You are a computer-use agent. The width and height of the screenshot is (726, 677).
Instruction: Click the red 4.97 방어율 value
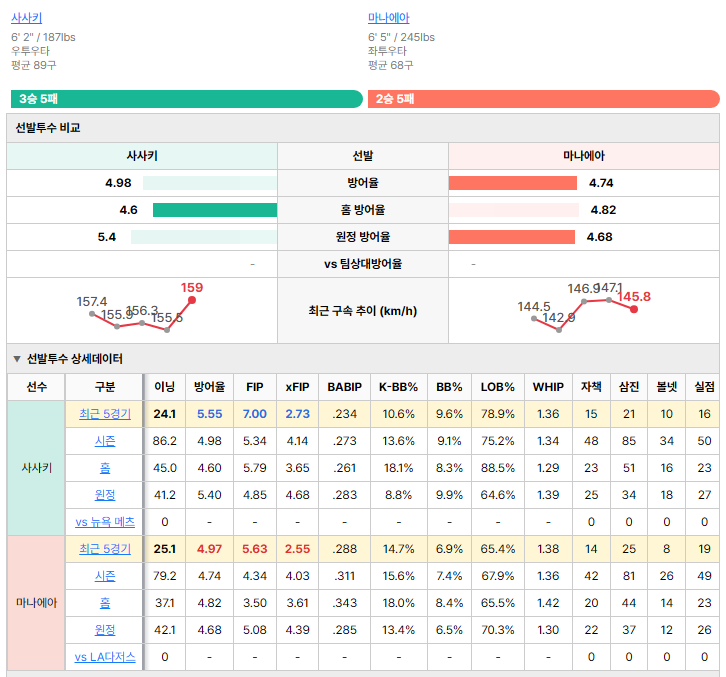pos(209,549)
